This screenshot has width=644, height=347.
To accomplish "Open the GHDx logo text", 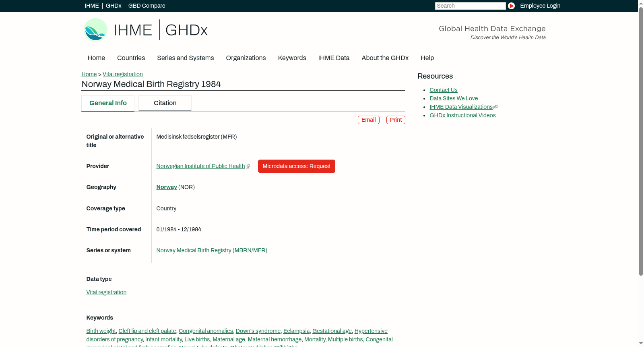I will 186,30.
